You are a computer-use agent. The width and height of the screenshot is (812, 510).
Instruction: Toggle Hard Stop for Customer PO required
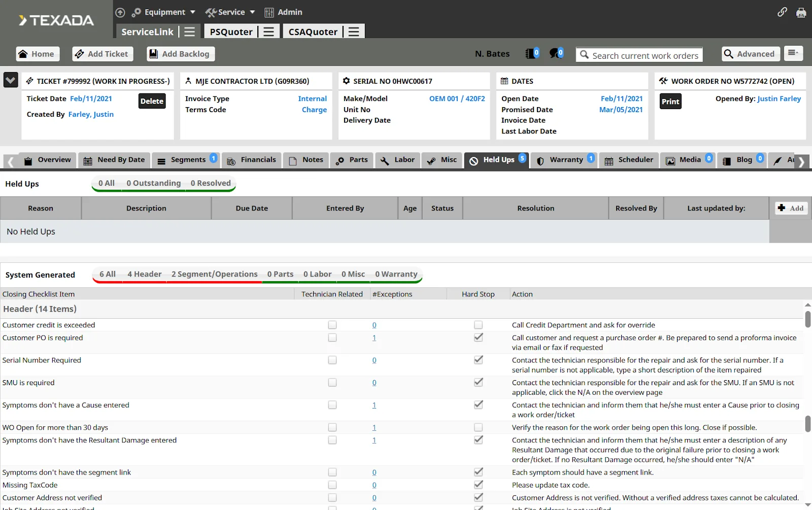point(478,337)
